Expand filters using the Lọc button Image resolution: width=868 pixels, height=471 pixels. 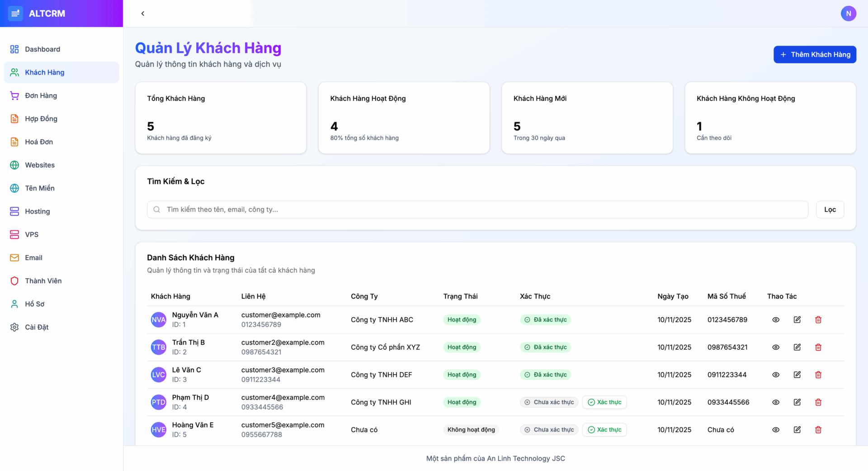[x=830, y=209]
